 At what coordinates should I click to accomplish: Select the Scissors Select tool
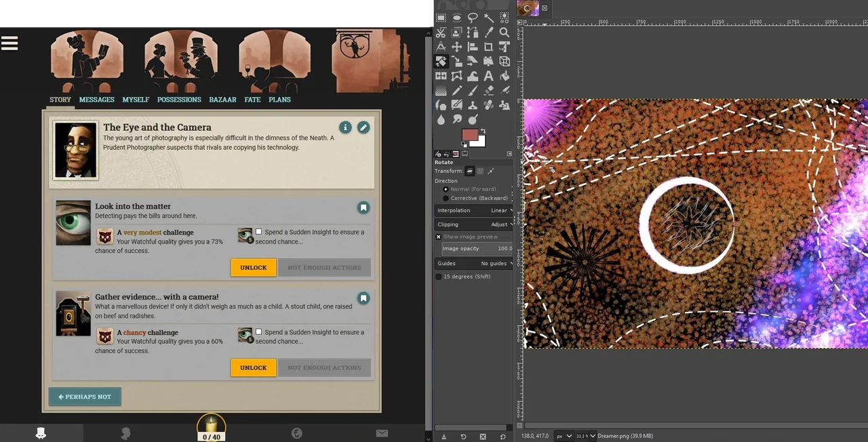[x=441, y=32]
